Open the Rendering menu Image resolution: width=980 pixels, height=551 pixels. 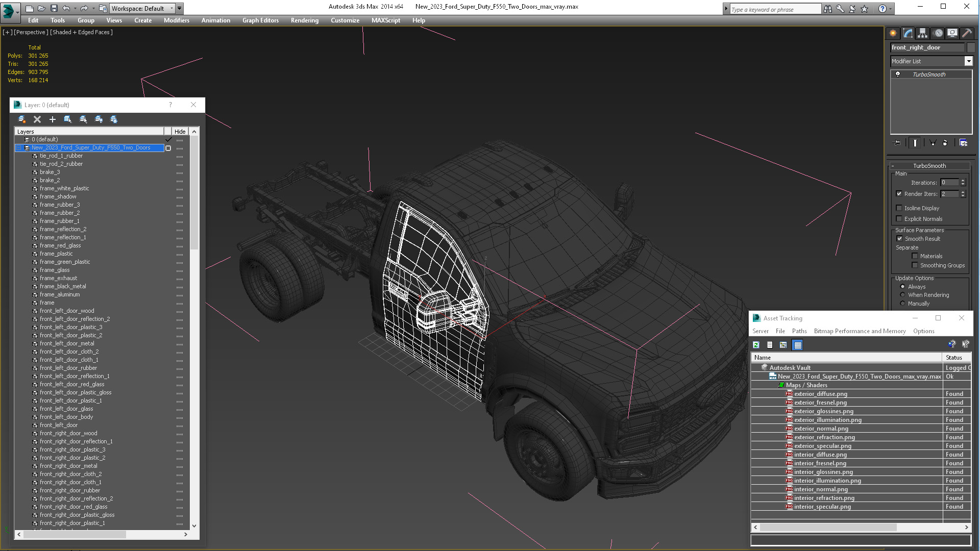(x=305, y=20)
